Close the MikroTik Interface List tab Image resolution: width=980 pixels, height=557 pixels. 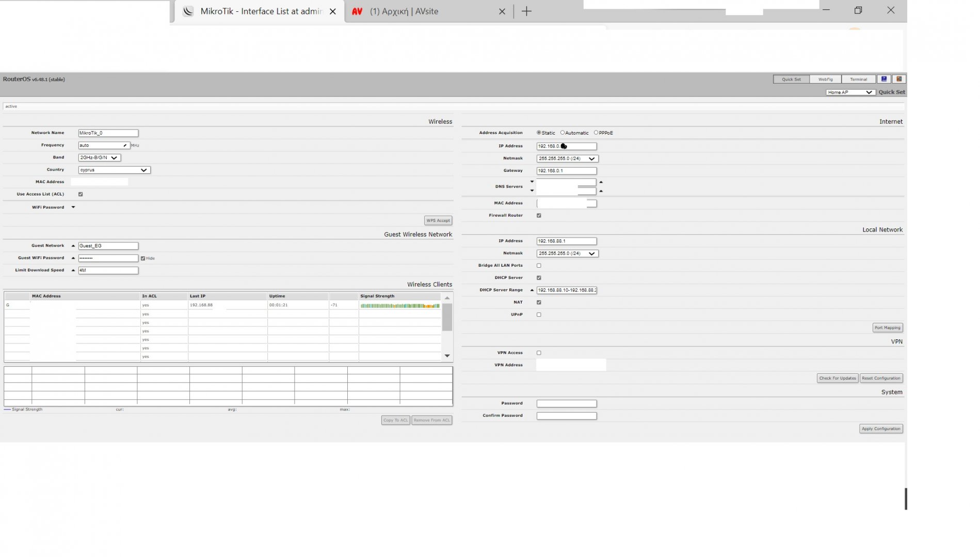[333, 11]
